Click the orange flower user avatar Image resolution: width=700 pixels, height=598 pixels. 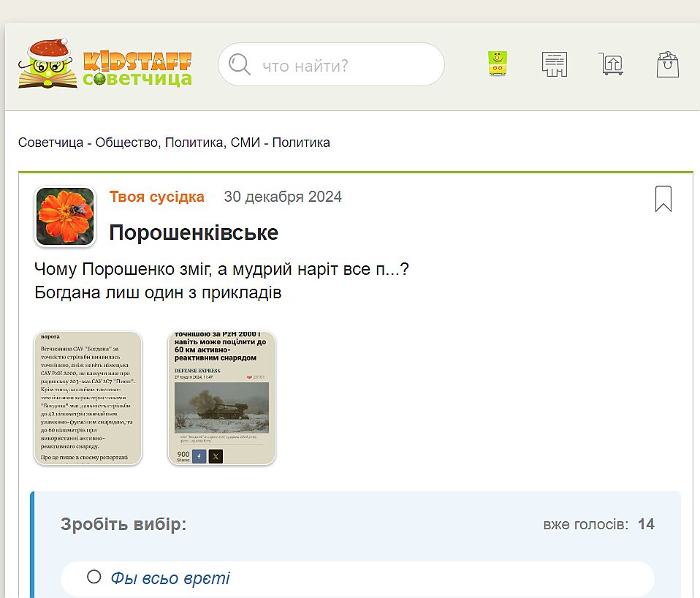click(65, 216)
